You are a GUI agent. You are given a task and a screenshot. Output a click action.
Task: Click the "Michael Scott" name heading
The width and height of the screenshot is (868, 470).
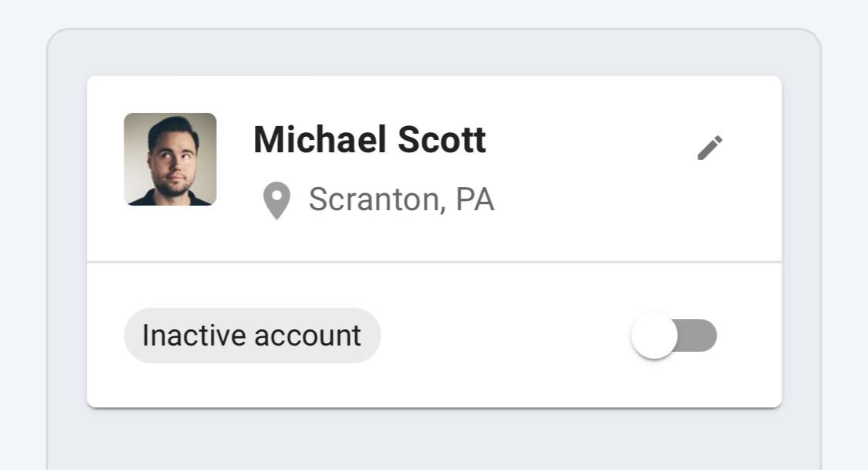pyautogui.click(x=369, y=140)
